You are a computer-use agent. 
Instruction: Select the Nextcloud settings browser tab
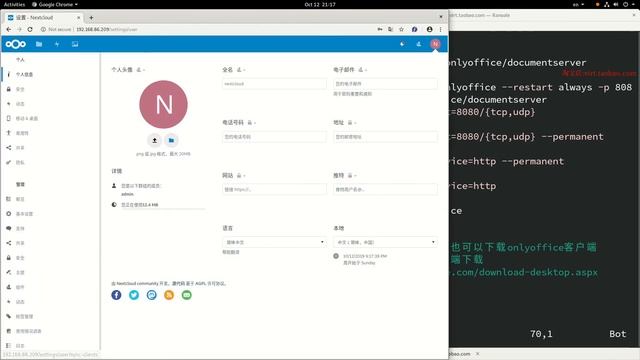click(x=44, y=18)
